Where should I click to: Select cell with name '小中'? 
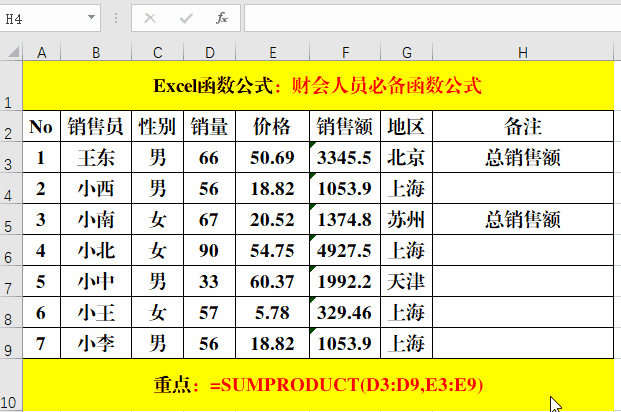96,281
